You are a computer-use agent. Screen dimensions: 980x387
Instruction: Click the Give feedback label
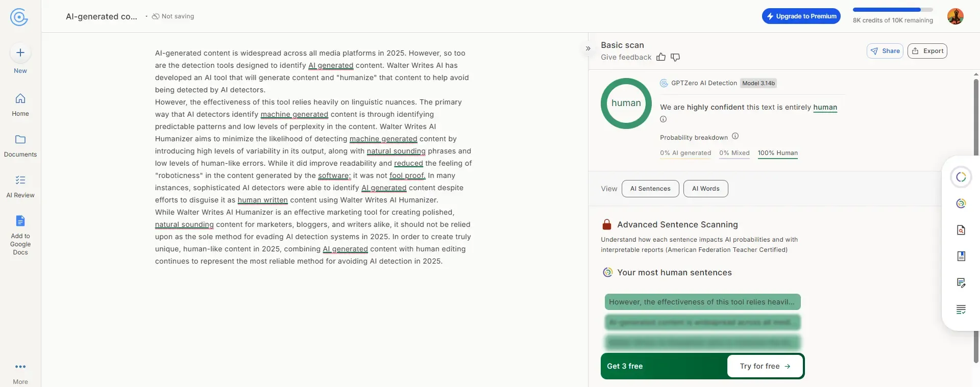pos(626,57)
